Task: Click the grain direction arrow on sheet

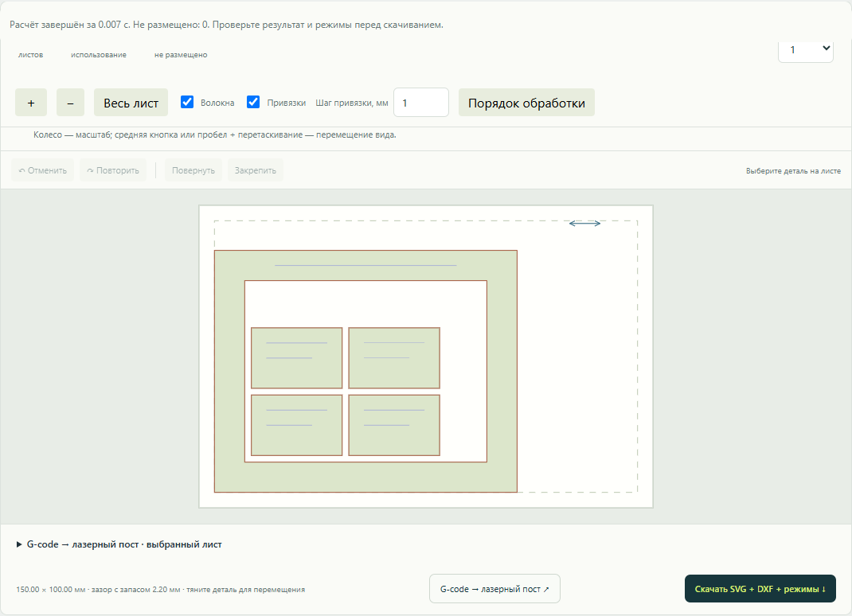Action: [584, 224]
